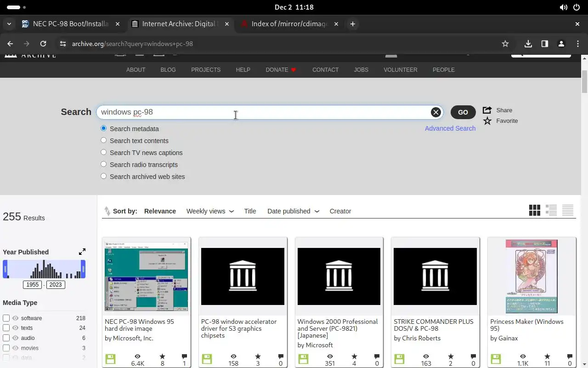Click right handle of year range slider
Screen dimensions: 588x368
pyautogui.click(x=83, y=269)
